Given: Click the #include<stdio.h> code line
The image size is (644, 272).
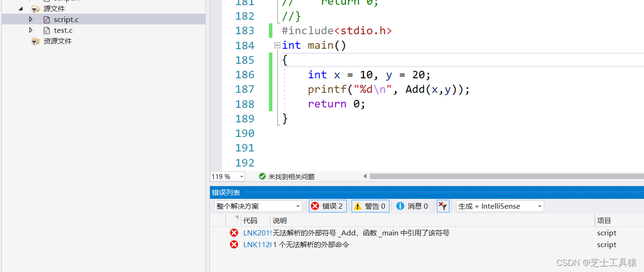Looking at the screenshot, I should [337, 31].
